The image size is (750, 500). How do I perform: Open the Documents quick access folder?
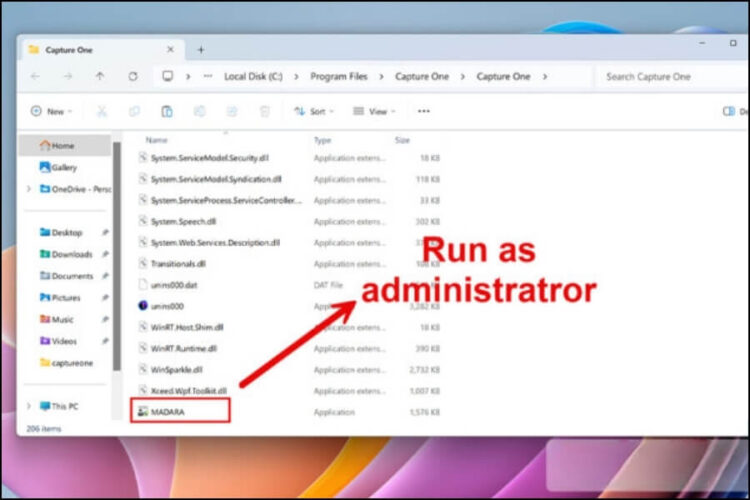click(x=67, y=276)
